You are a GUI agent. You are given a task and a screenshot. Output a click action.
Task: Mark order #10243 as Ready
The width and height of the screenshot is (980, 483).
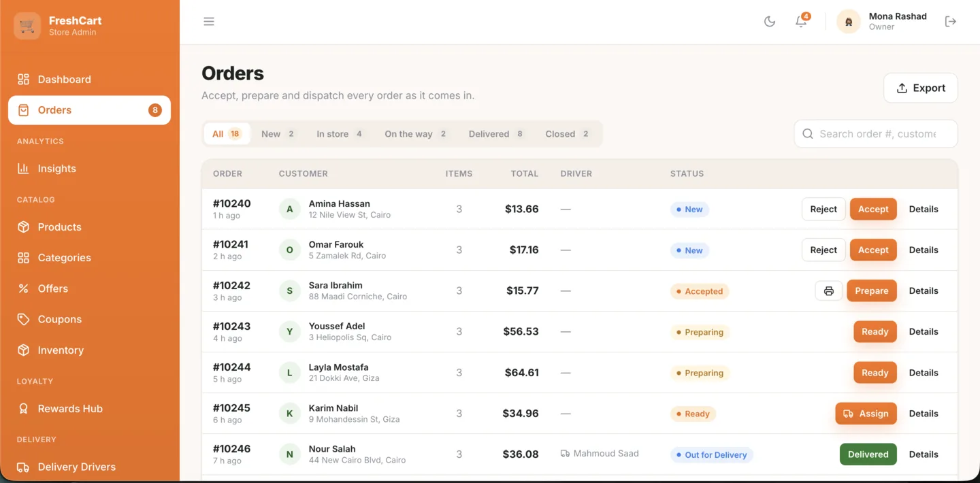(875, 332)
